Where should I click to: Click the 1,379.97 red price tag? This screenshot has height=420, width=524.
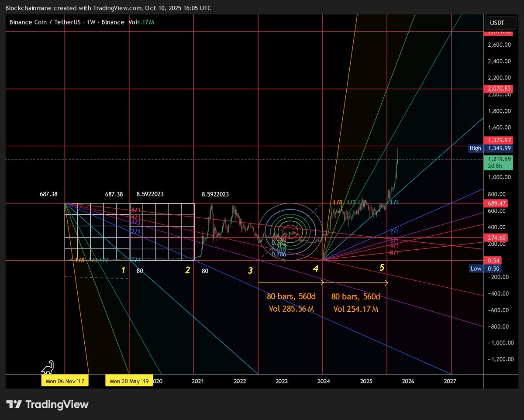(x=498, y=140)
